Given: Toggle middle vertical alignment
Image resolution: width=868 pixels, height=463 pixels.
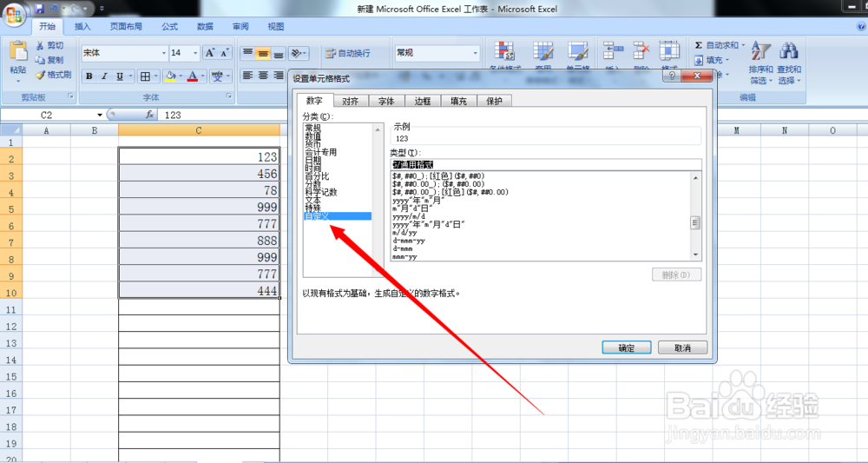Looking at the screenshot, I should [x=263, y=53].
